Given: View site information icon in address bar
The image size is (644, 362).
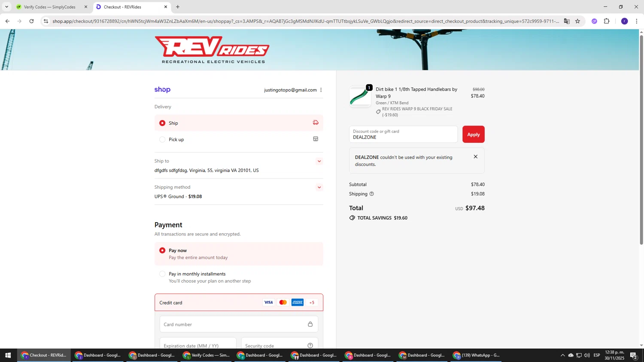Looking at the screenshot, I should pos(46,21).
